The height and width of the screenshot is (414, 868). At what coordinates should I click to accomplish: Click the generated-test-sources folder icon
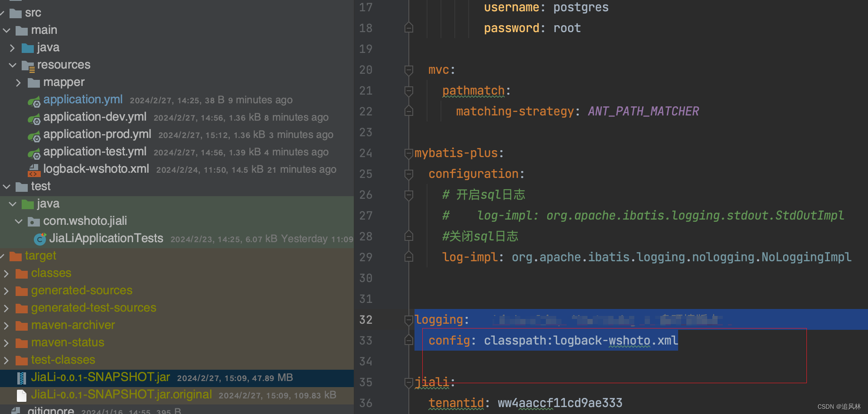(22, 308)
